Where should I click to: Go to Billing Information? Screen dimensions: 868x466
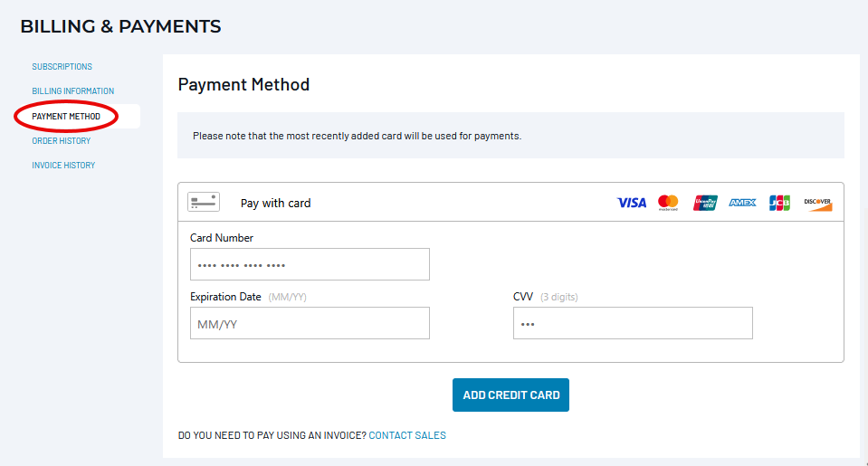tap(73, 90)
